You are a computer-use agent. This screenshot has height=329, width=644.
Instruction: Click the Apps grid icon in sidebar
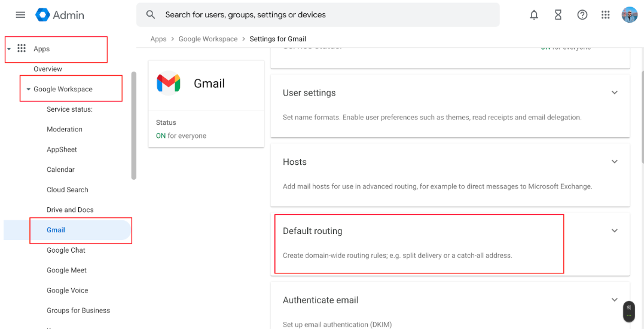(22, 48)
